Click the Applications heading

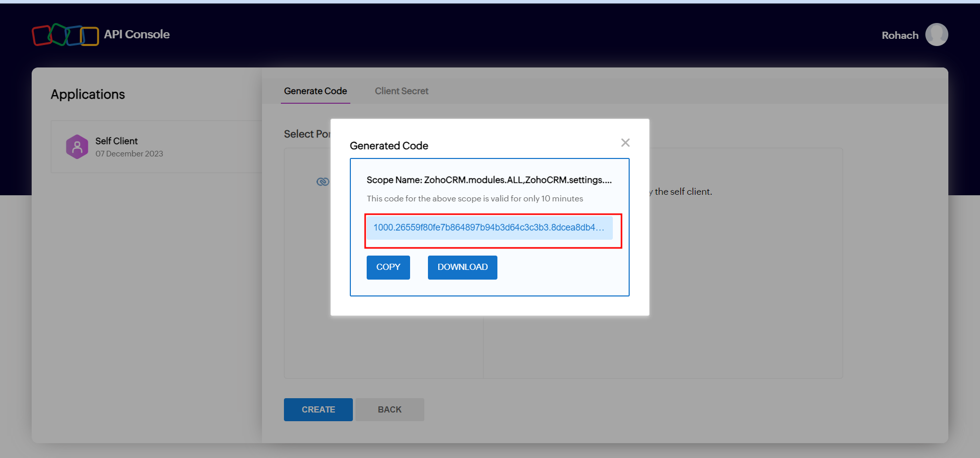pyautogui.click(x=88, y=95)
